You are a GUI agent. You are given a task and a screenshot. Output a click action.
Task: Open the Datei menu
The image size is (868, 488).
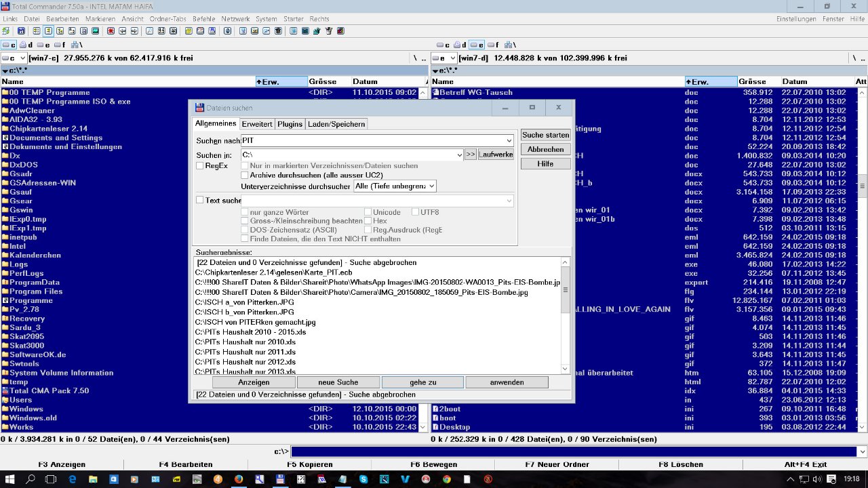32,18
